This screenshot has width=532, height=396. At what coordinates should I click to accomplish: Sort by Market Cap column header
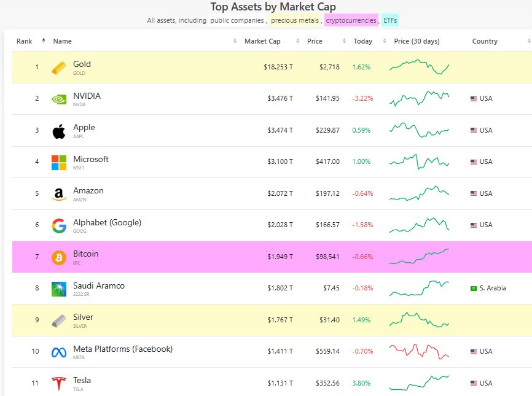(264, 41)
